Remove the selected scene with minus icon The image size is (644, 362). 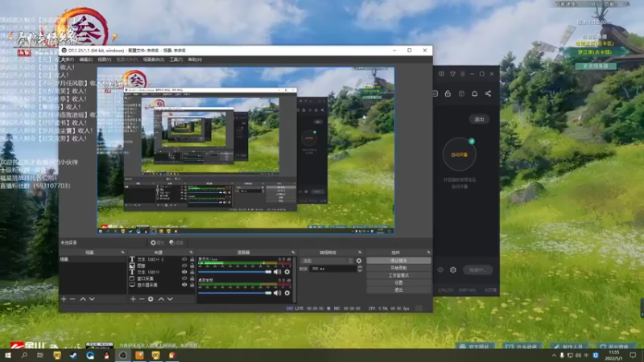point(72,299)
